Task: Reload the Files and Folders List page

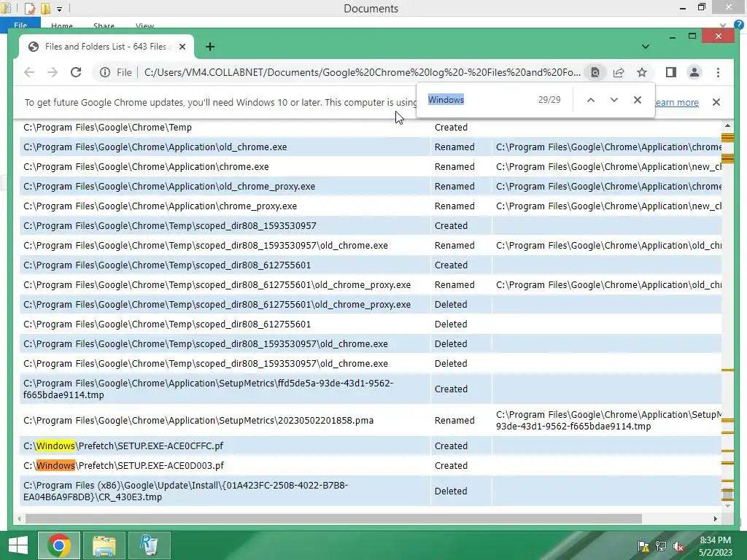Action: coord(76,72)
